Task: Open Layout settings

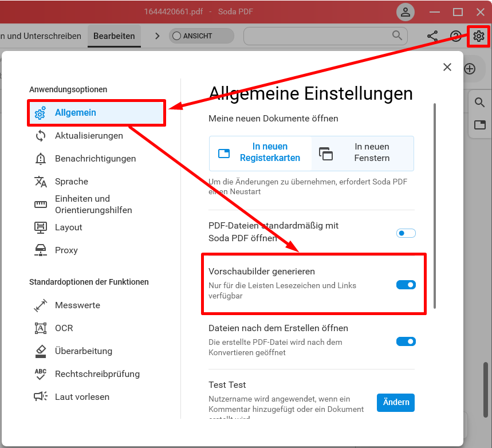Action: (68, 227)
